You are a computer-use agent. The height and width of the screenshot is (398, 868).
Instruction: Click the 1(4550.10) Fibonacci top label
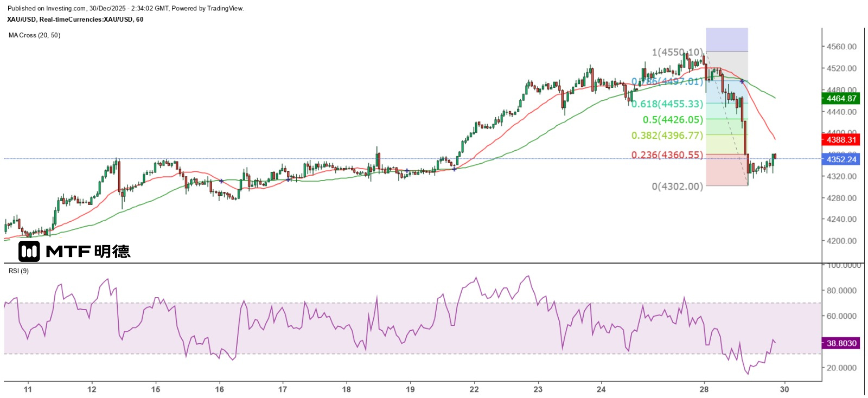(x=677, y=52)
